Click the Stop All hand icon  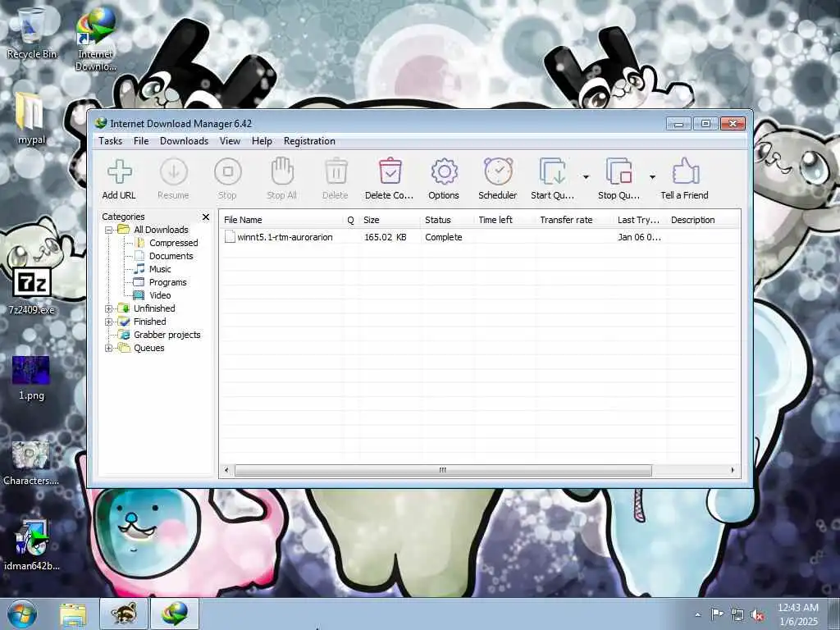coord(282,171)
